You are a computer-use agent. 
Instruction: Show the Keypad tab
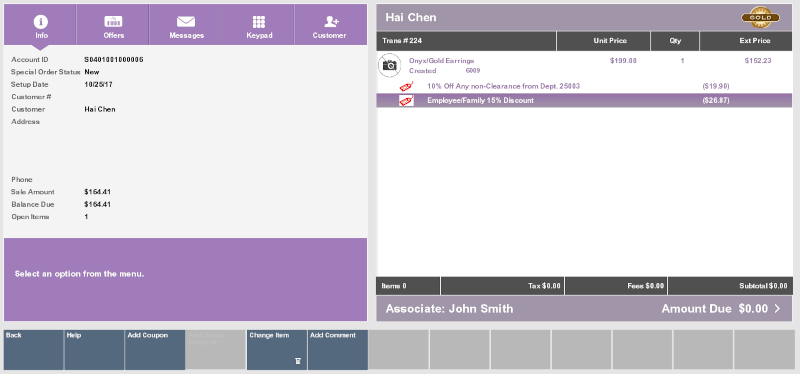(x=259, y=25)
